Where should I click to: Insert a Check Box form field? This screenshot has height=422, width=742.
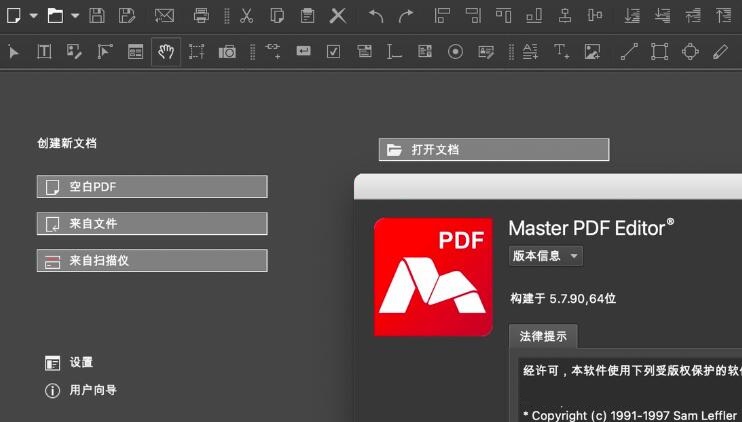pos(334,51)
